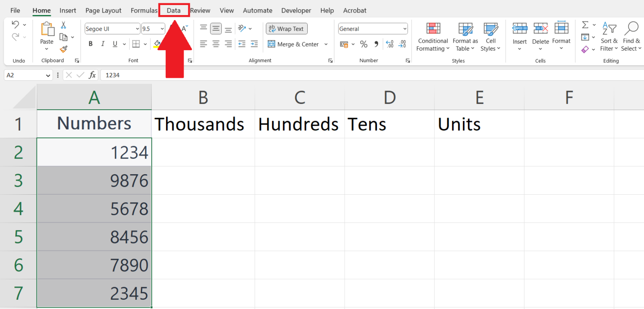The width and height of the screenshot is (644, 309).
Task: Toggle Italic formatting
Action: 103,44
